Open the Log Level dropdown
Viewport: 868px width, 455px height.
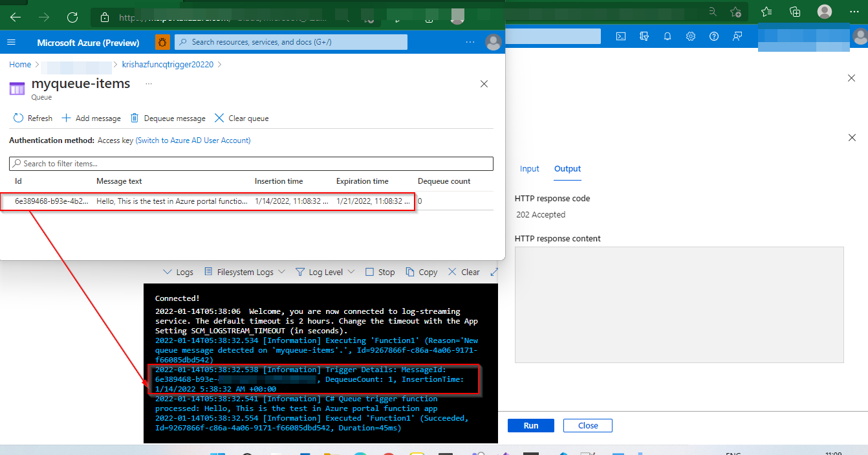pos(325,272)
